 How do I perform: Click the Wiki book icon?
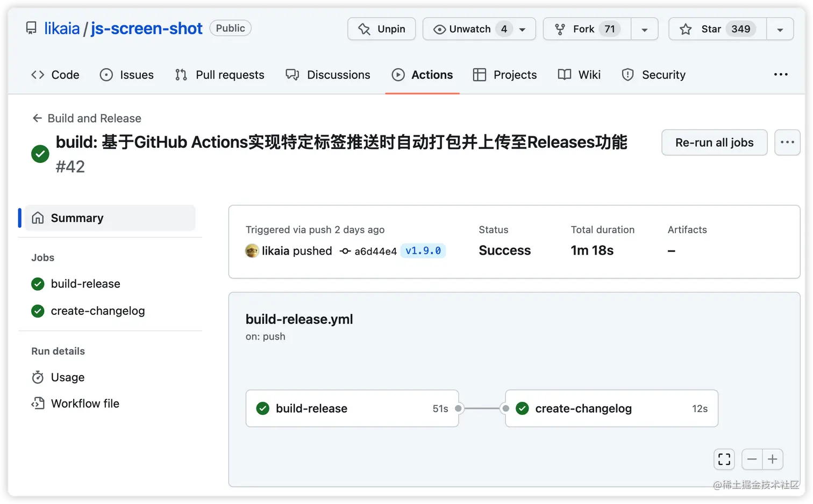565,75
